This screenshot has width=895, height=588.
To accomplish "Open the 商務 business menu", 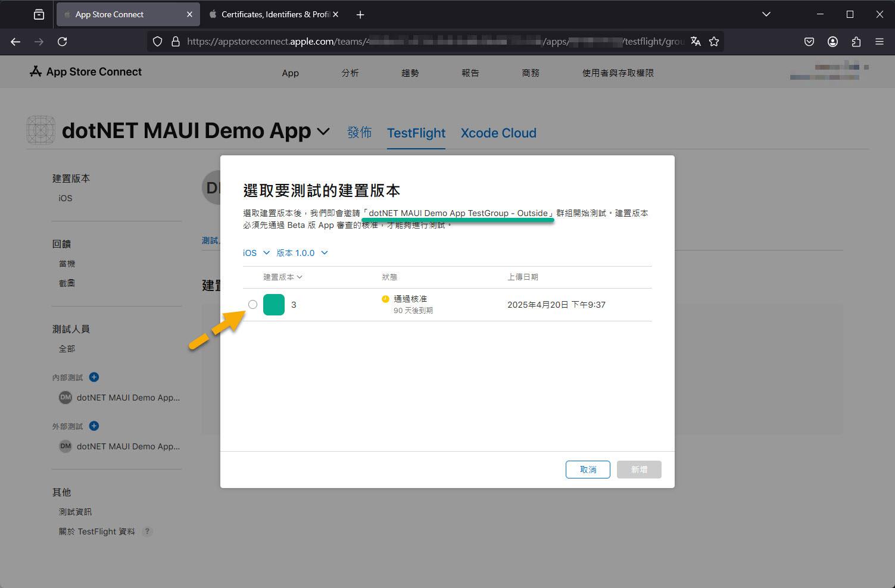I will pos(531,73).
